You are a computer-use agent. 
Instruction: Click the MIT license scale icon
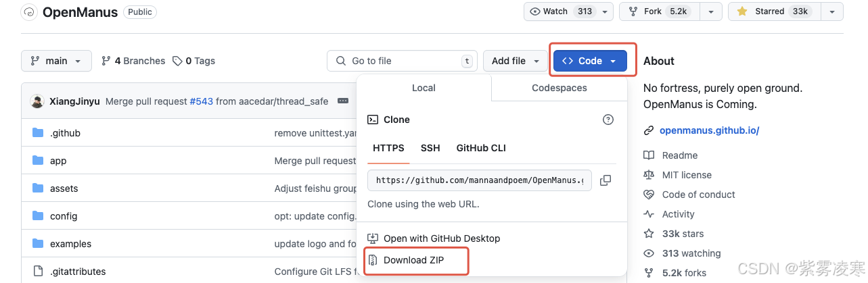coord(649,175)
